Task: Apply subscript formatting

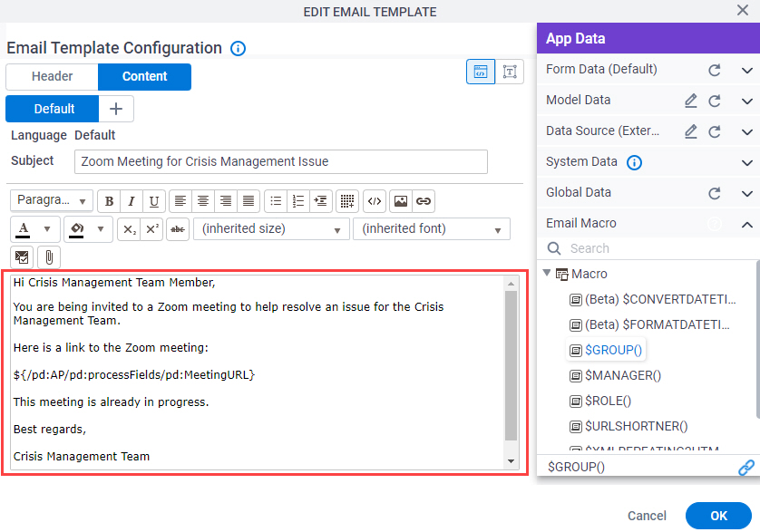Action: point(129,229)
